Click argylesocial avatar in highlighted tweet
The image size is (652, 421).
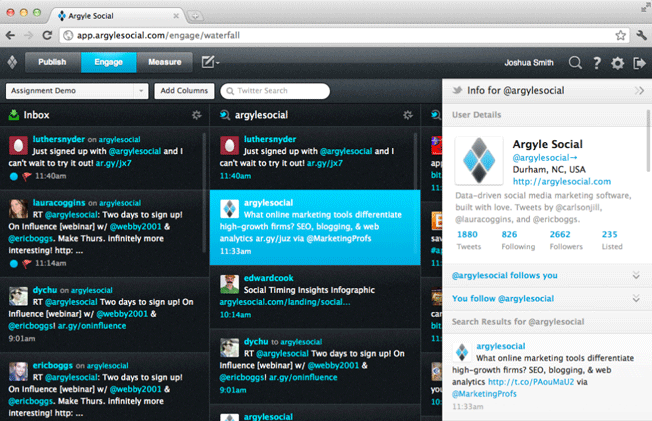point(230,209)
